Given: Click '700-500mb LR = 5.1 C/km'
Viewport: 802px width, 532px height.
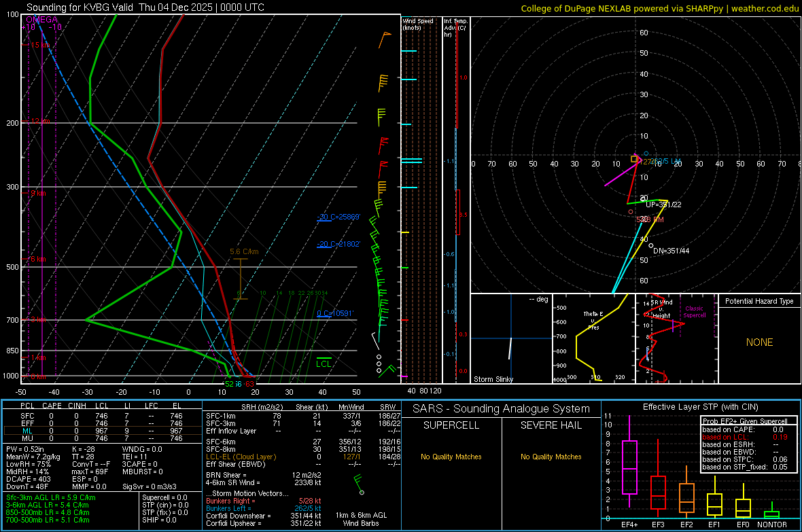Looking at the screenshot, I should [x=48, y=520].
